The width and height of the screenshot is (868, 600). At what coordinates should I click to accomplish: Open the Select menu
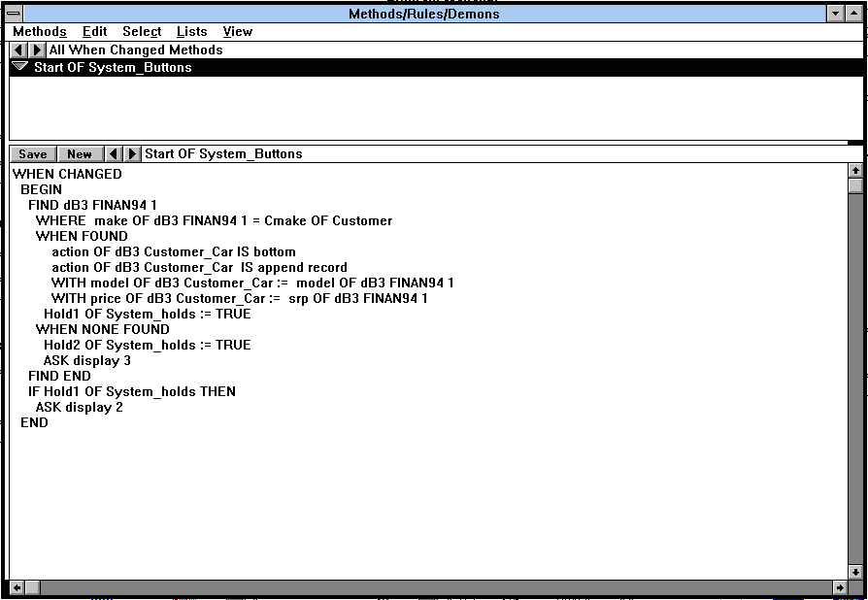[142, 31]
